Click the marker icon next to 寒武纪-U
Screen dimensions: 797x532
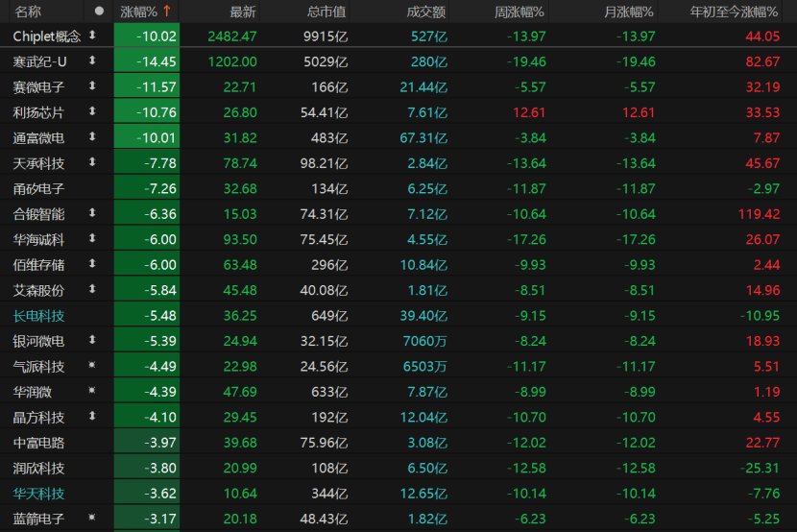click(93, 60)
